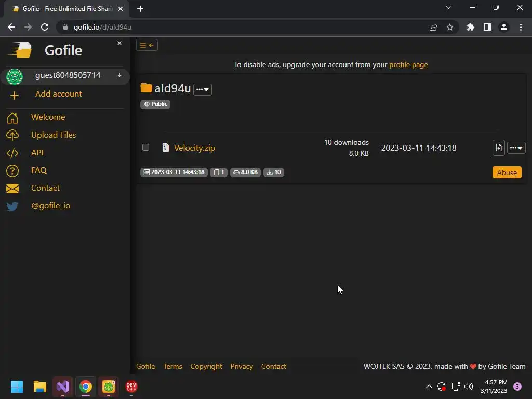Close the Gofile browser tab
The image size is (532, 399).
(121, 9)
